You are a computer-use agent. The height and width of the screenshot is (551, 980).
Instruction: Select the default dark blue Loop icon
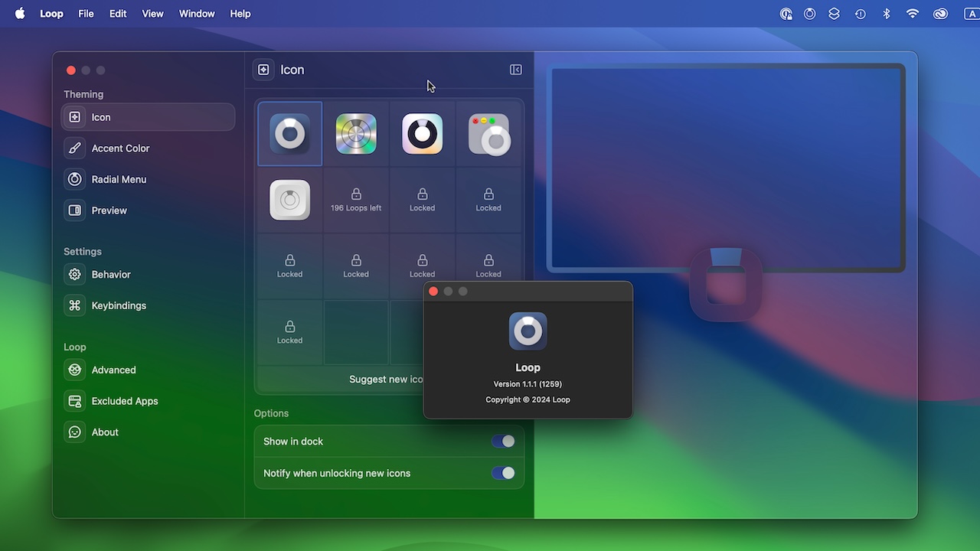pyautogui.click(x=289, y=134)
